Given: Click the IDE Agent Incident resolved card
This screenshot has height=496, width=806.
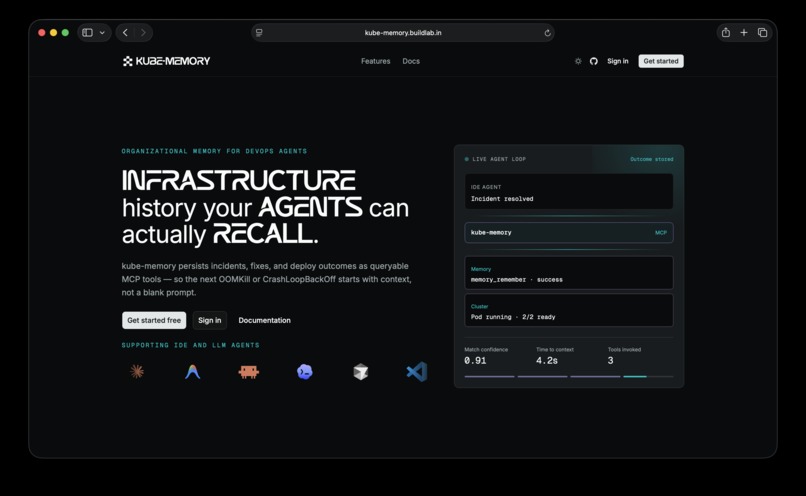Looking at the screenshot, I should (569, 192).
